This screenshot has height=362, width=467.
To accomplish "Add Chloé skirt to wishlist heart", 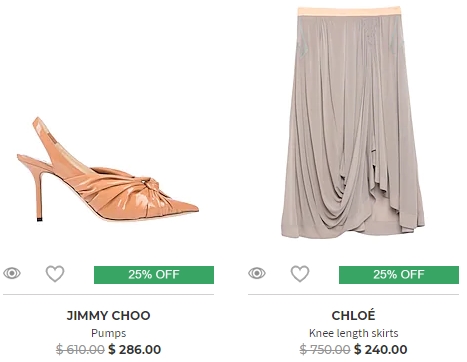I will point(300,274).
